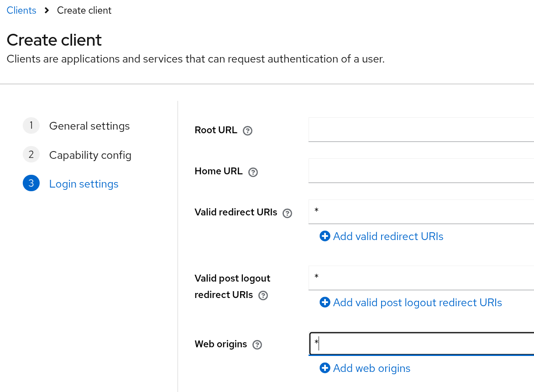Go to General settings step

tap(89, 126)
